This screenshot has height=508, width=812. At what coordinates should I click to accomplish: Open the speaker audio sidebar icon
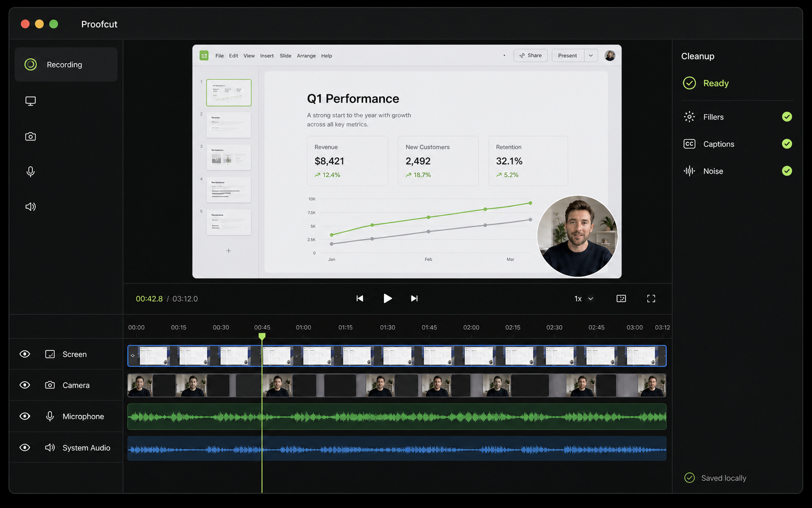pos(31,206)
